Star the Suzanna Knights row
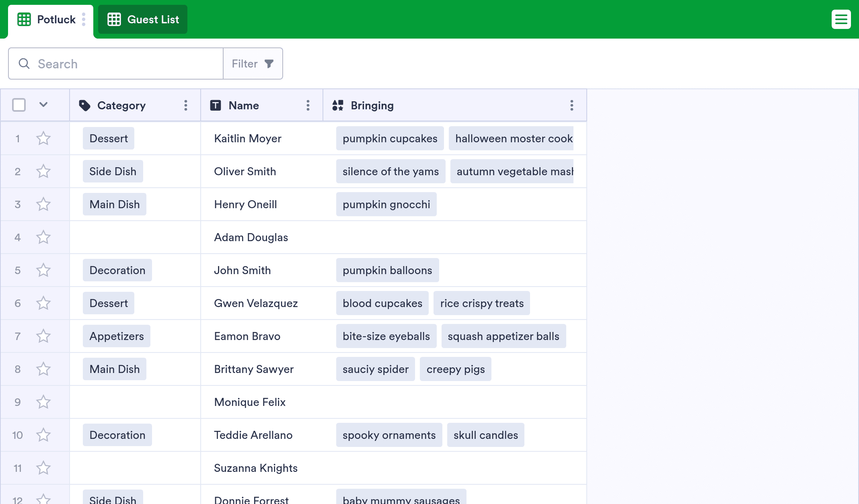This screenshot has width=859, height=504. 43,468
